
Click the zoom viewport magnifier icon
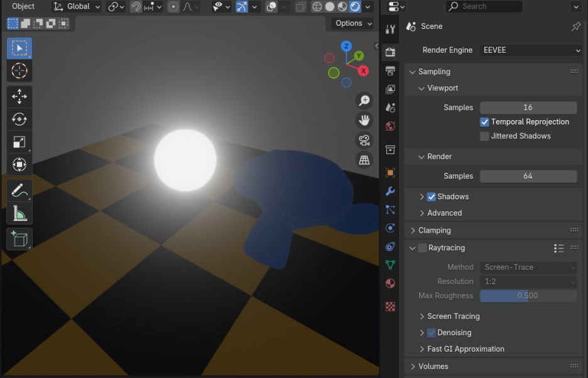(364, 100)
